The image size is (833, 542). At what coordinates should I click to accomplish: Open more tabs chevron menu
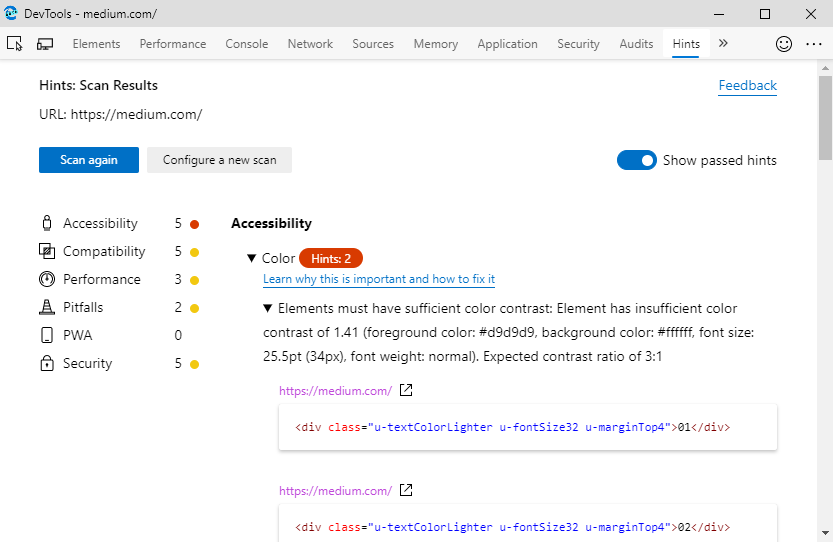point(723,43)
